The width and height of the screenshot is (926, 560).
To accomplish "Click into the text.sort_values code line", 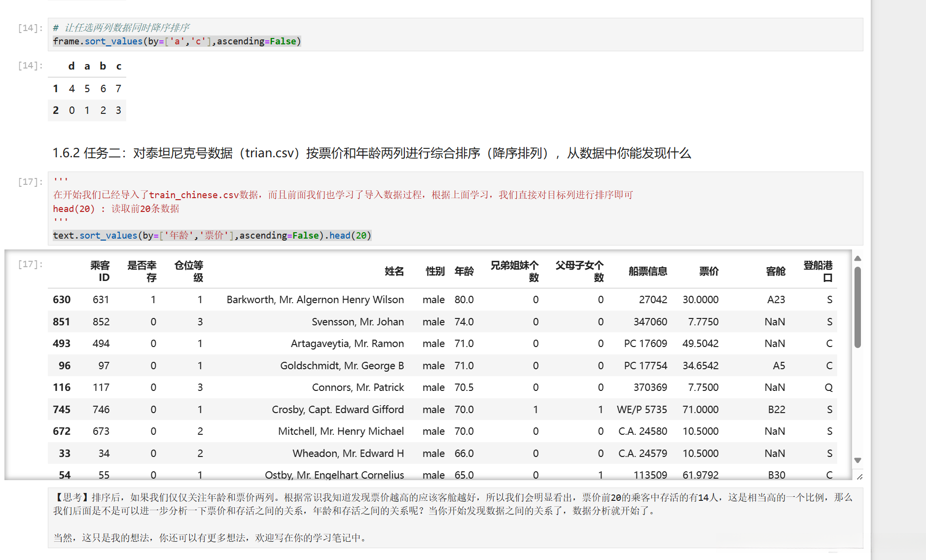I will point(212,236).
